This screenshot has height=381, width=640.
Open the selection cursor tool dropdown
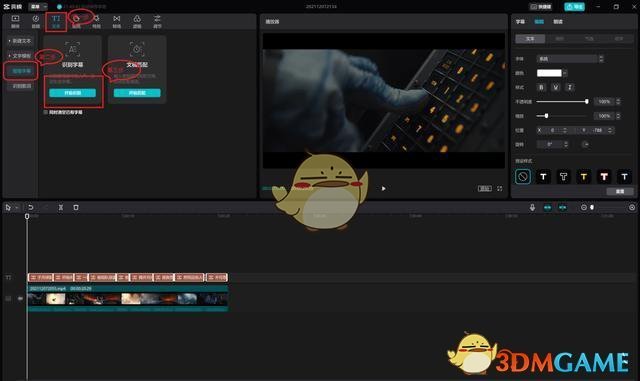point(17,207)
